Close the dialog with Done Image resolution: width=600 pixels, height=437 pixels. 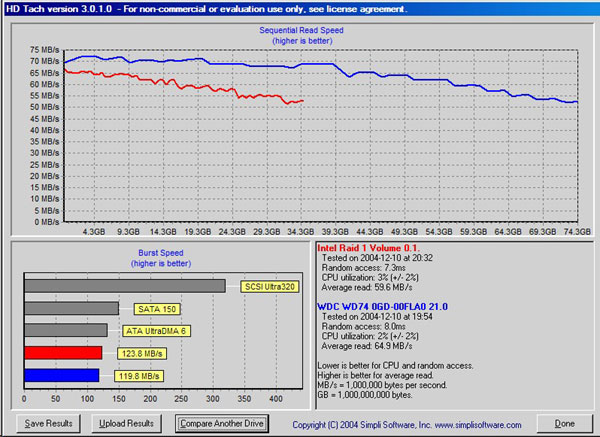(564, 424)
